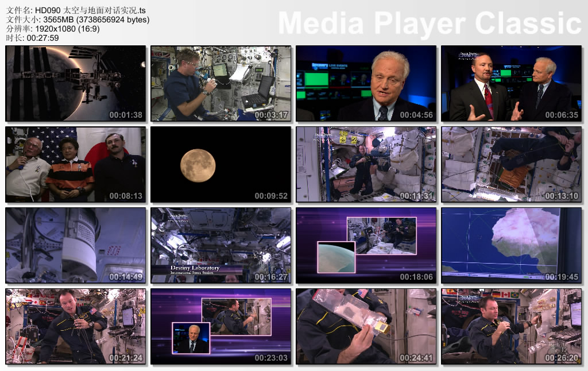The width and height of the screenshot is (588, 371).
Task: Open the two men in studio thumbnail
Action: 512,84
